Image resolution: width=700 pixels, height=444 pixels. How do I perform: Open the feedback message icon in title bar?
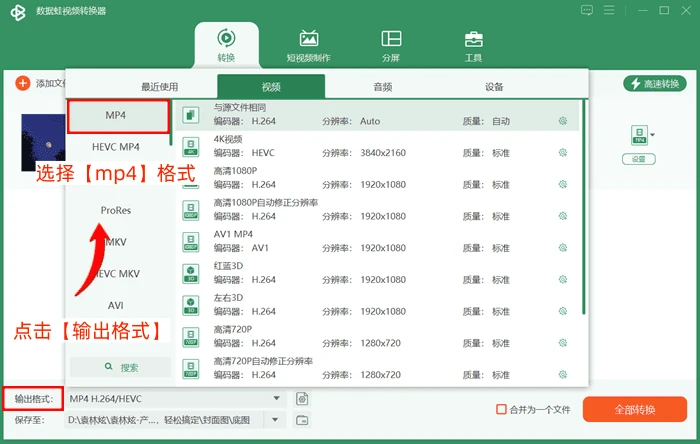[x=587, y=10]
